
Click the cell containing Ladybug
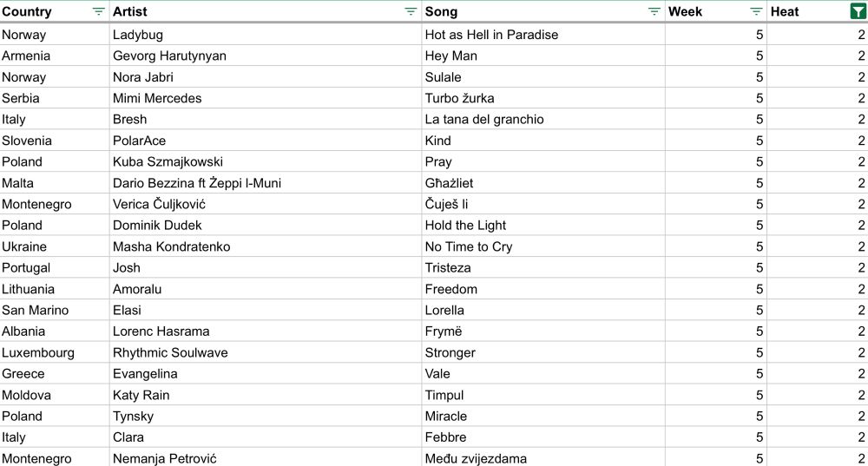click(266, 35)
